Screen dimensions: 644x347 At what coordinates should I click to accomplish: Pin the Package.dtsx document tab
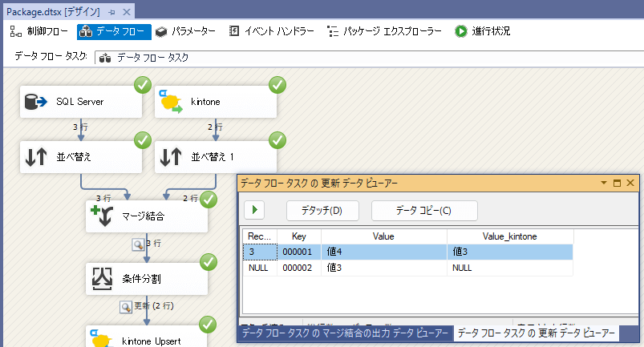point(111,12)
